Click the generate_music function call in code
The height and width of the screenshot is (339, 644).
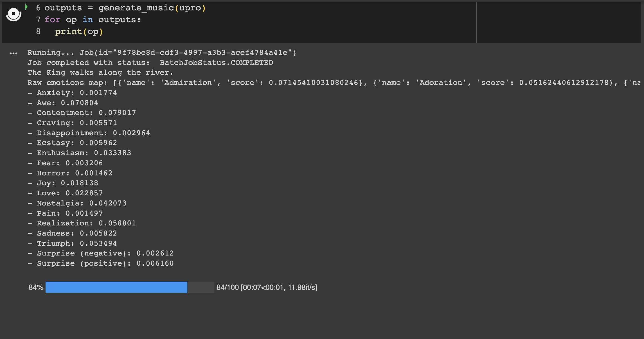pos(136,8)
